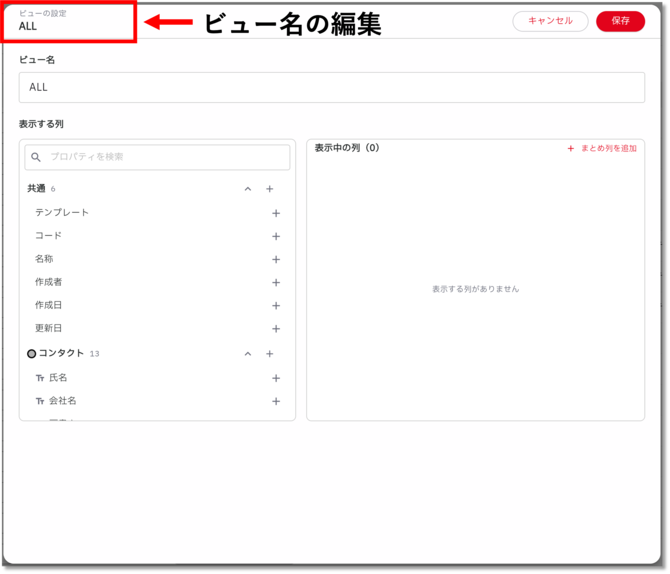The image size is (670, 574).
Task: Click the ビュー名 input field containing ALL
Action: 332,87
